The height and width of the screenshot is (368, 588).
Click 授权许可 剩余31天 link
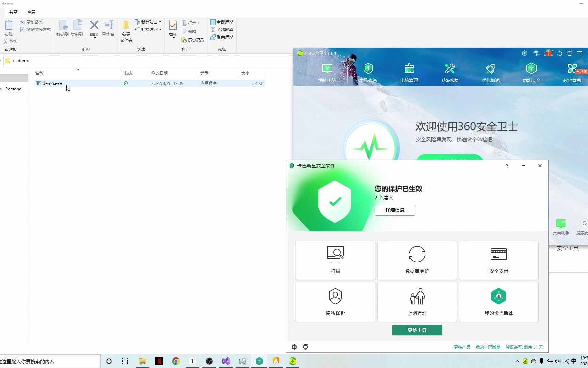(524, 347)
